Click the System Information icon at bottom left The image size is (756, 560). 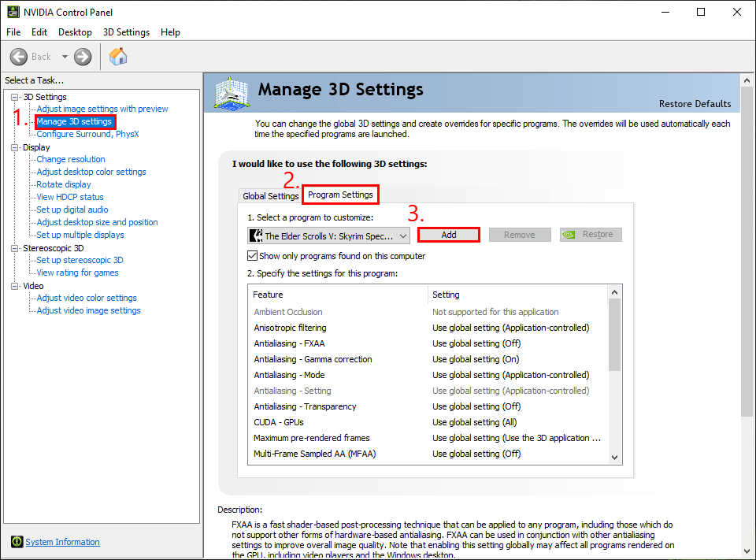(x=17, y=541)
